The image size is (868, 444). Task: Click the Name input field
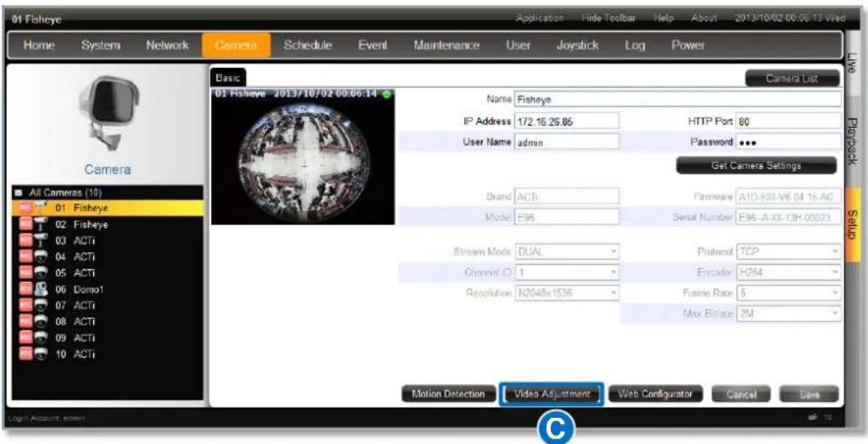click(x=677, y=100)
